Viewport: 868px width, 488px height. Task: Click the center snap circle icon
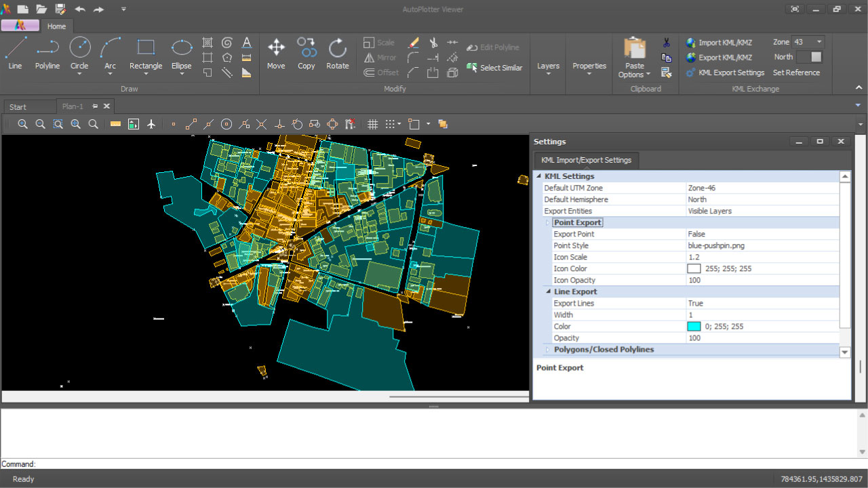click(226, 124)
